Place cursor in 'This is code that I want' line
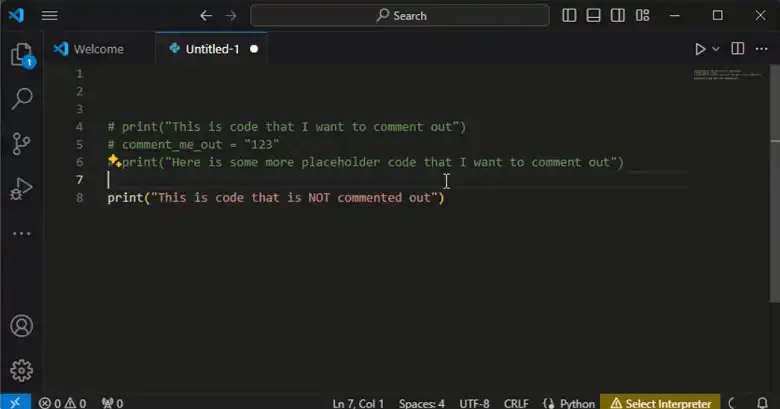780x409 pixels. click(x=287, y=127)
